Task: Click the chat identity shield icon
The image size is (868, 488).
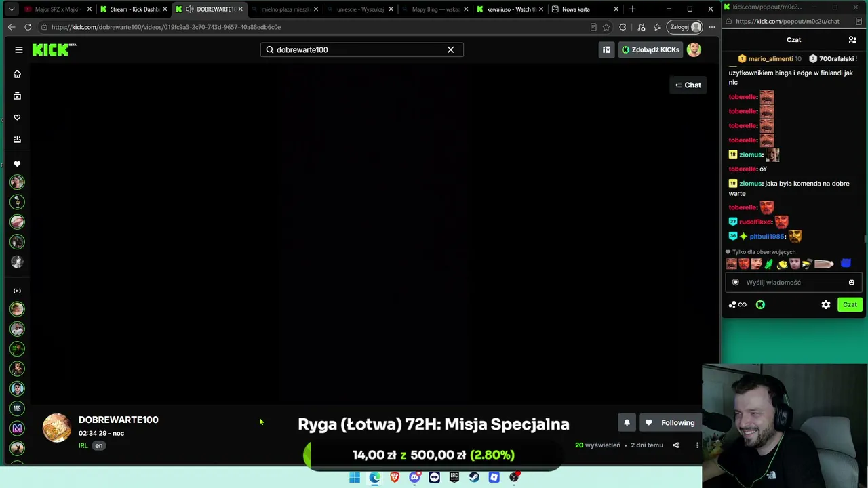Action: 736,283
